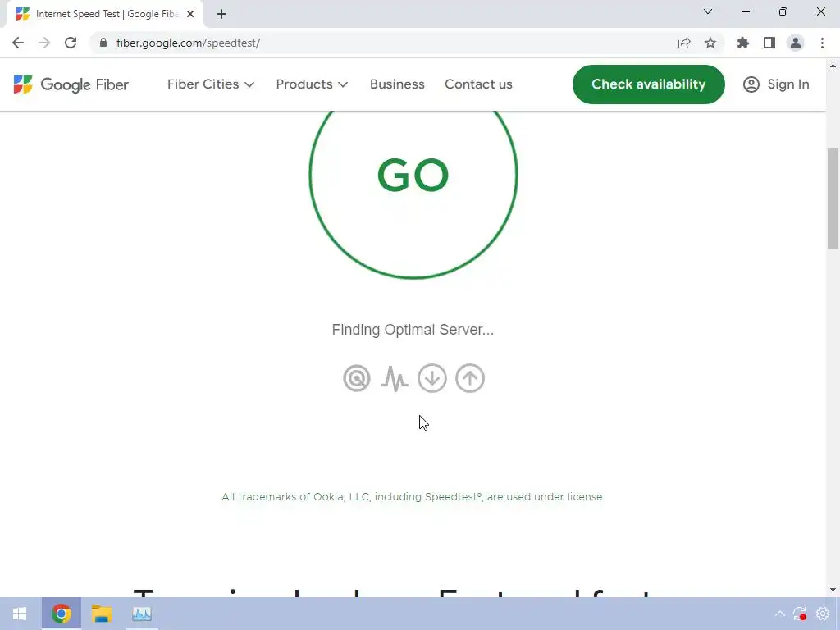This screenshot has height=630, width=840.
Task: Close the Internet Speed Test tab
Action: pyautogui.click(x=190, y=14)
